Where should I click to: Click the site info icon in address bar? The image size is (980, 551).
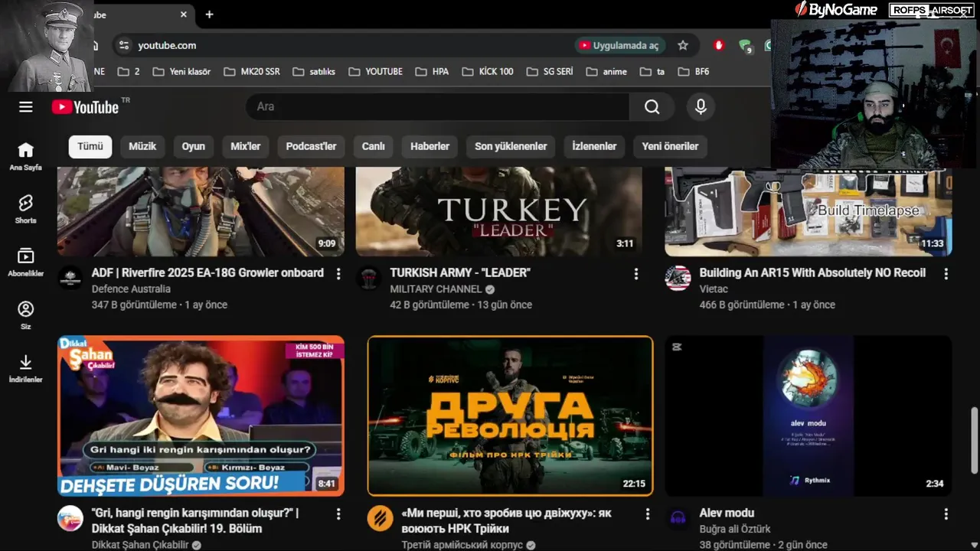[x=123, y=45]
